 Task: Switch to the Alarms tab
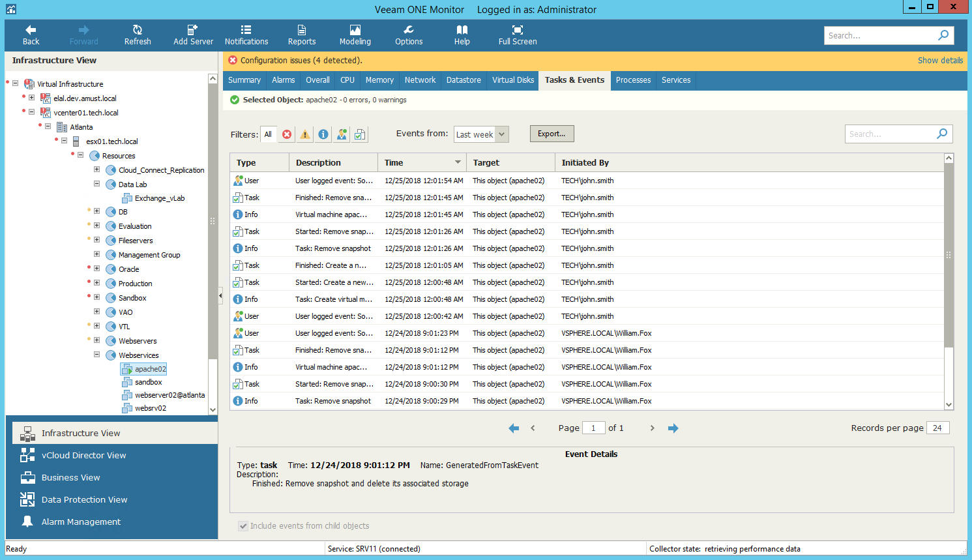point(284,80)
